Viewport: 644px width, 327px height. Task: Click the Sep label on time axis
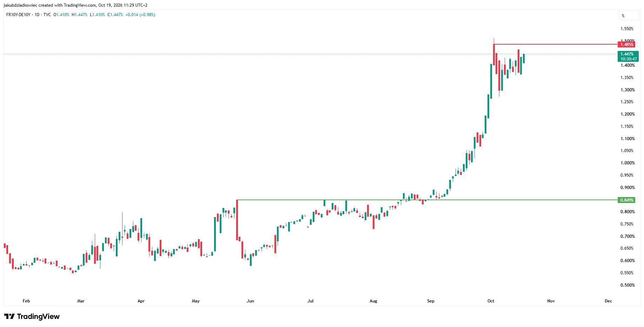click(431, 301)
